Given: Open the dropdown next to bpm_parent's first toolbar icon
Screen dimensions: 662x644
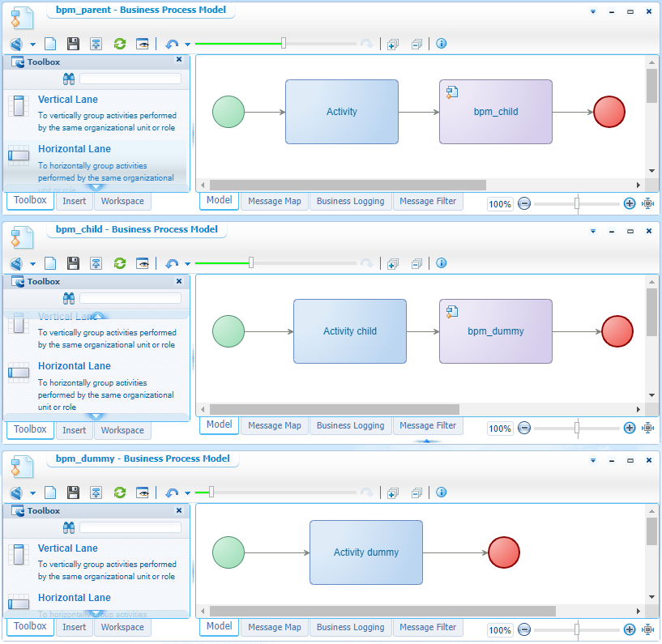Looking at the screenshot, I should (x=31, y=44).
